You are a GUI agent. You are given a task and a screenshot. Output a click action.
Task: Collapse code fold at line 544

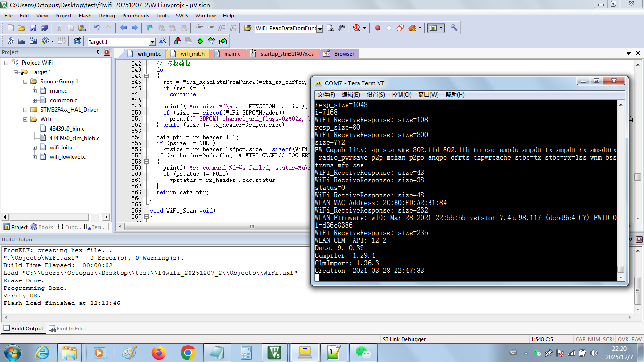coord(146,76)
